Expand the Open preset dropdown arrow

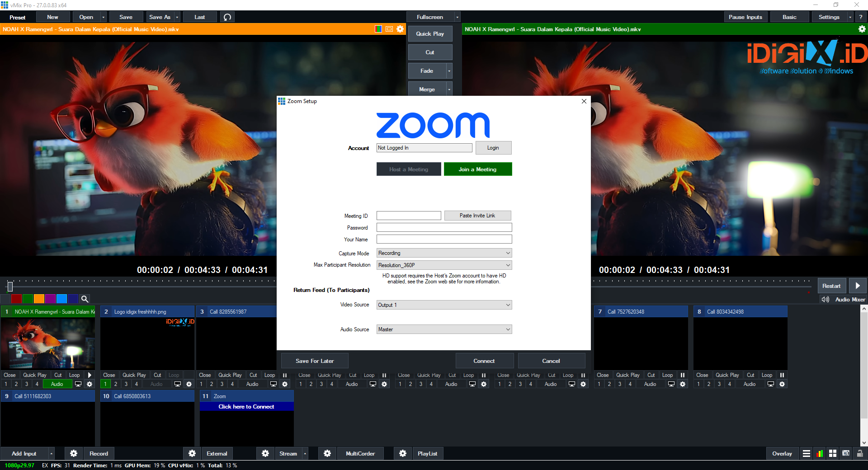(x=104, y=17)
